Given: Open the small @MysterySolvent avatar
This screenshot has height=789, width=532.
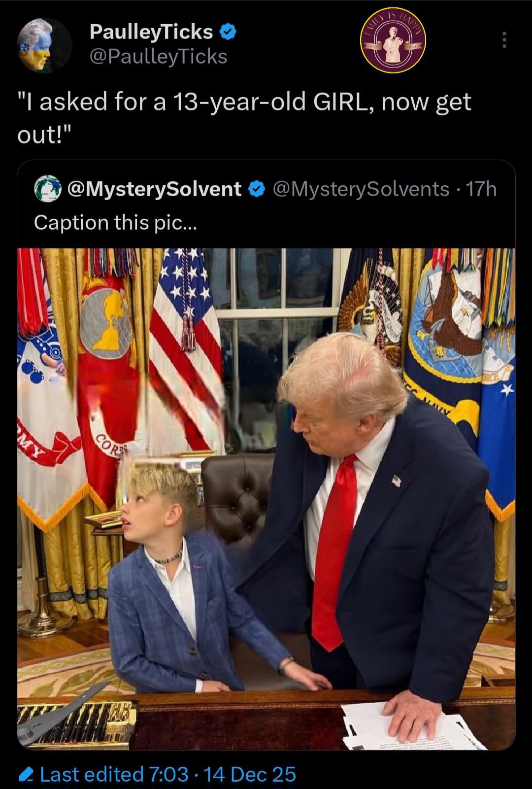Looking at the screenshot, I should 47,189.
